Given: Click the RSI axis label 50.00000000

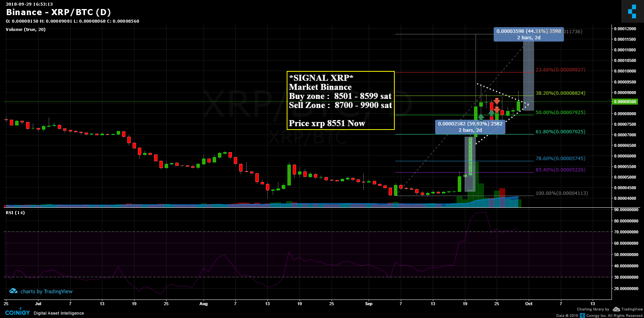Looking at the screenshot, I should point(626,255).
